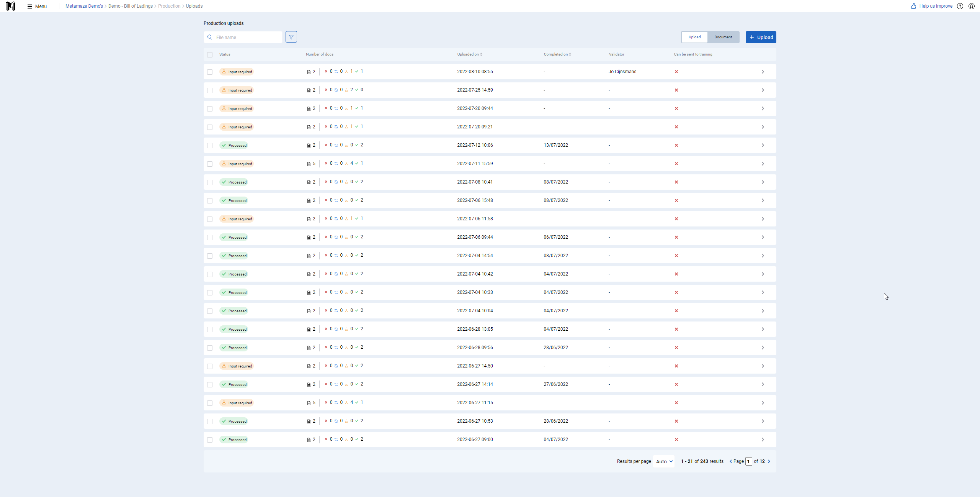The width and height of the screenshot is (980, 497).
Task: Click upload date 2022-06-27 14:50
Action: point(475,366)
